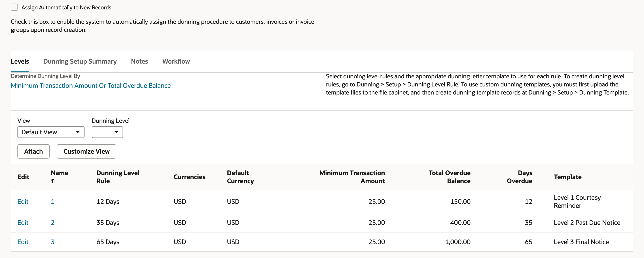Edit the 12 Days dunning level row
644x258 pixels.
(23, 201)
